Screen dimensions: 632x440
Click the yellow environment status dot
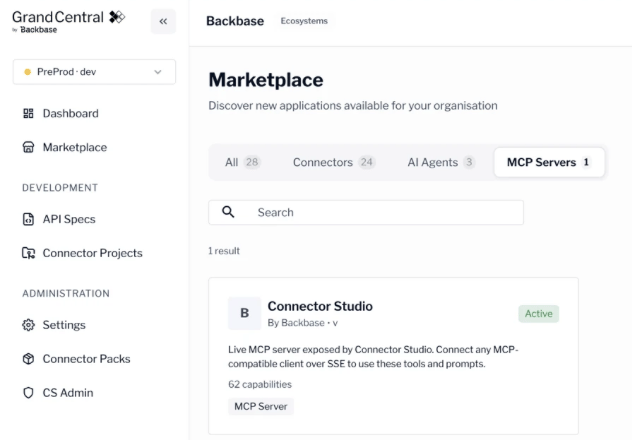pyautogui.click(x=27, y=72)
